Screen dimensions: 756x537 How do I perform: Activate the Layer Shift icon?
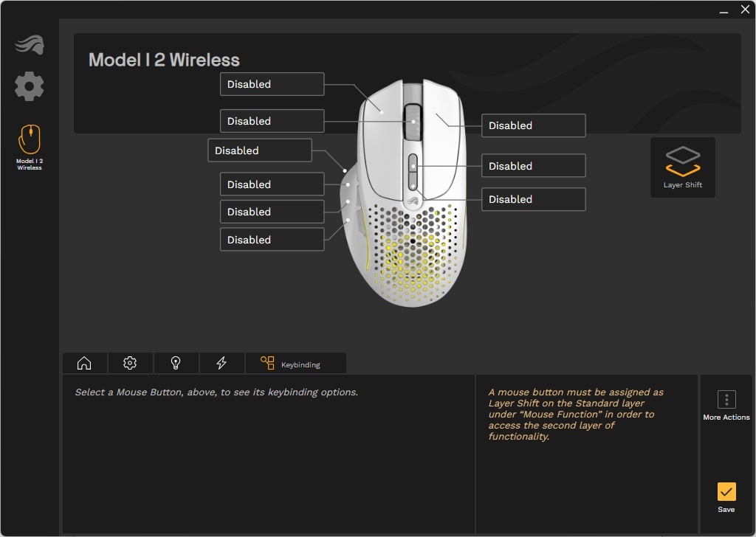[x=682, y=167]
